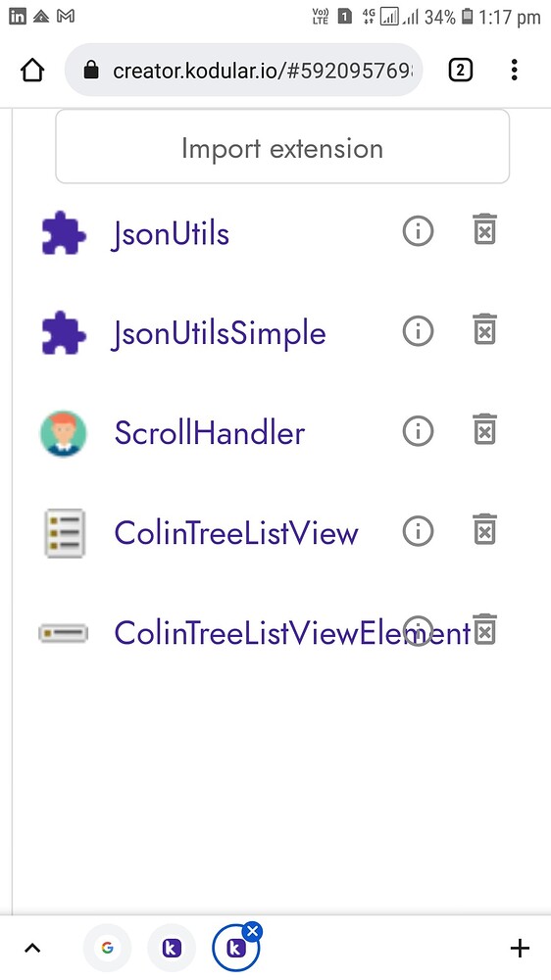Open the browser three-dot menu
The height and width of the screenshot is (980, 551).
pos(514,70)
